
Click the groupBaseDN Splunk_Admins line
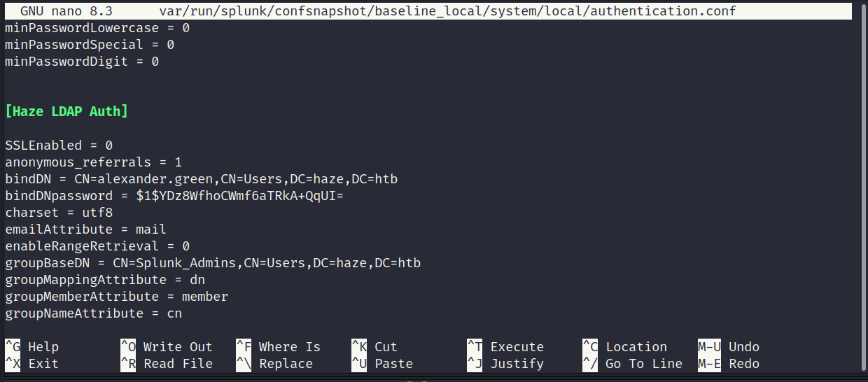click(213, 263)
